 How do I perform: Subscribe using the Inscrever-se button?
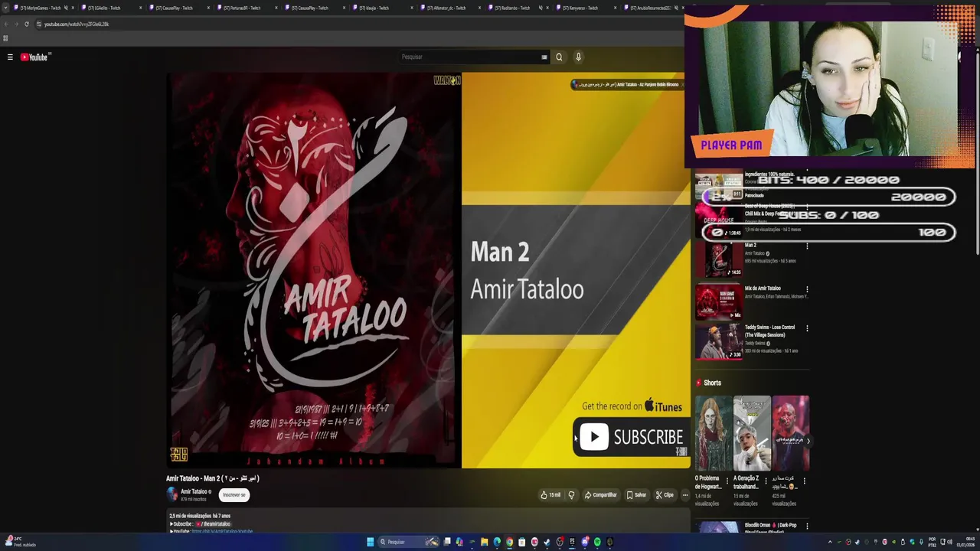tap(234, 495)
